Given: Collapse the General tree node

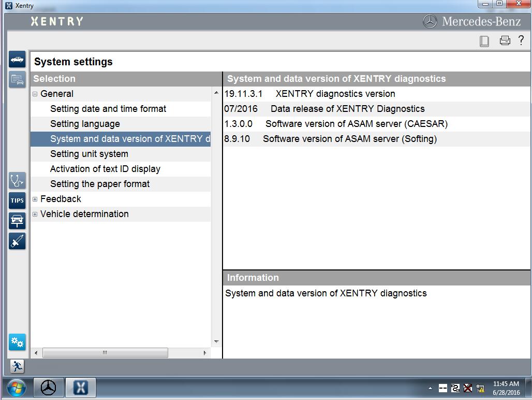Looking at the screenshot, I should coord(35,94).
